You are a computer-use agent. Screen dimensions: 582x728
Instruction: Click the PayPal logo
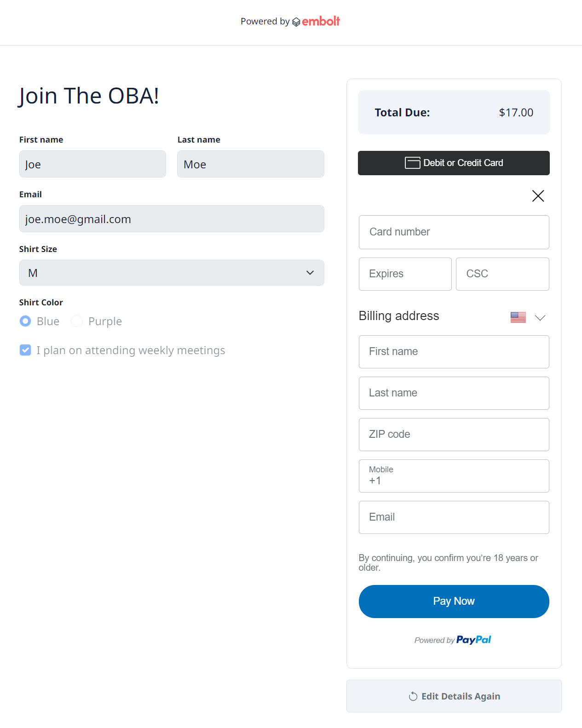click(x=473, y=640)
